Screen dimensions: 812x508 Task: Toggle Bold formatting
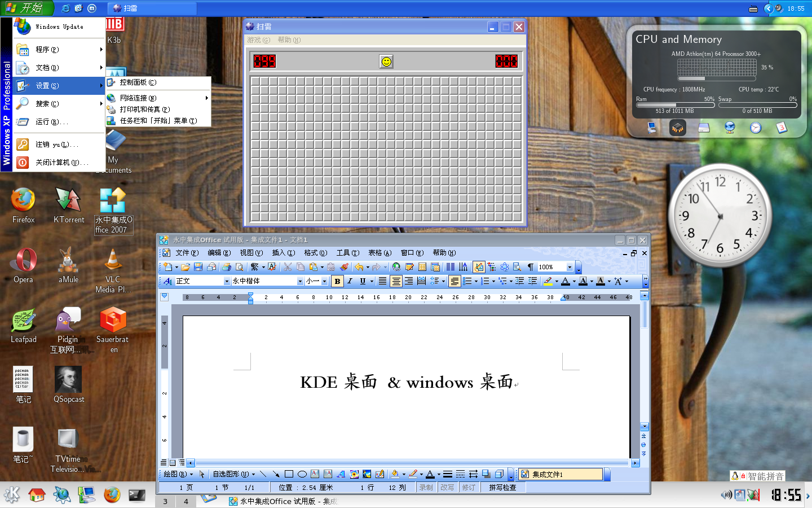pyautogui.click(x=337, y=281)
